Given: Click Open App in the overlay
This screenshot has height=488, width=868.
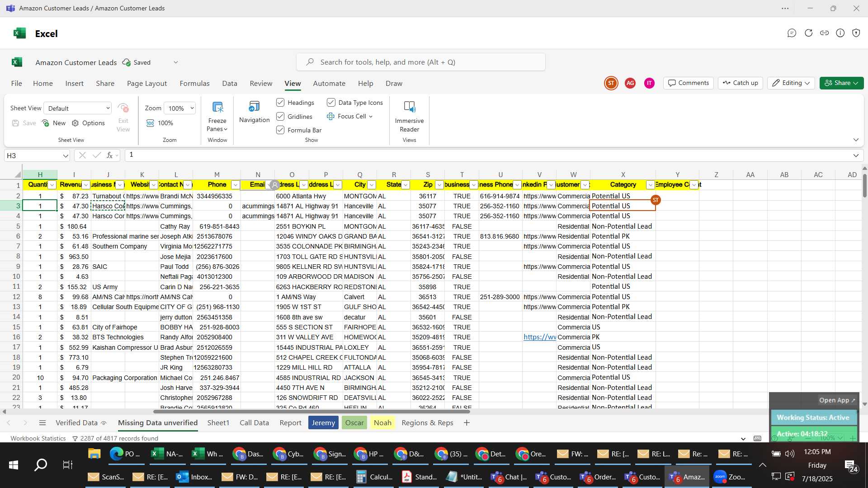Looking at the screenshot, I should pyautogui.click(x=837, y=400).
